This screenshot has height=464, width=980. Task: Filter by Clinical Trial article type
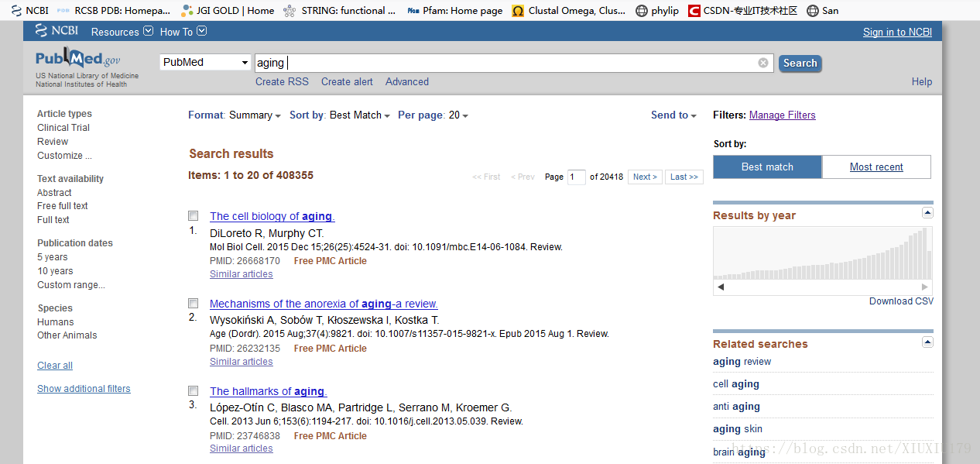(x=63, y=128)
